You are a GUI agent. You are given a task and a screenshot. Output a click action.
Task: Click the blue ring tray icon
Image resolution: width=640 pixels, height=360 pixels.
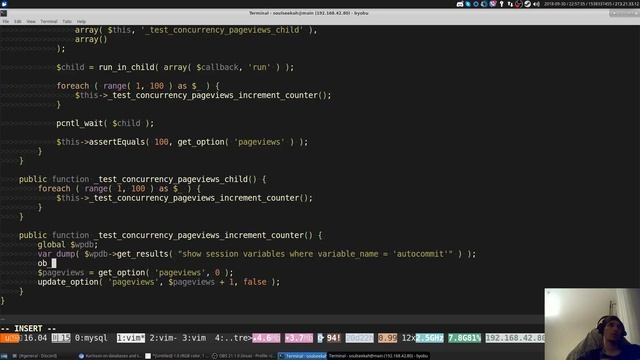pos(476,4)
